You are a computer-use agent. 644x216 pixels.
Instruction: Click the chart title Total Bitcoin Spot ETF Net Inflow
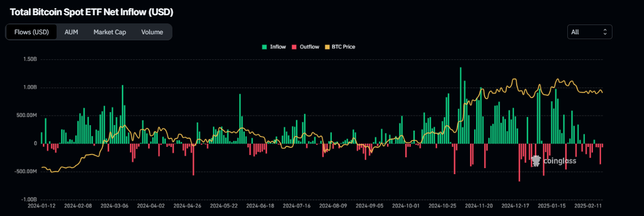[x=91, y=13]
